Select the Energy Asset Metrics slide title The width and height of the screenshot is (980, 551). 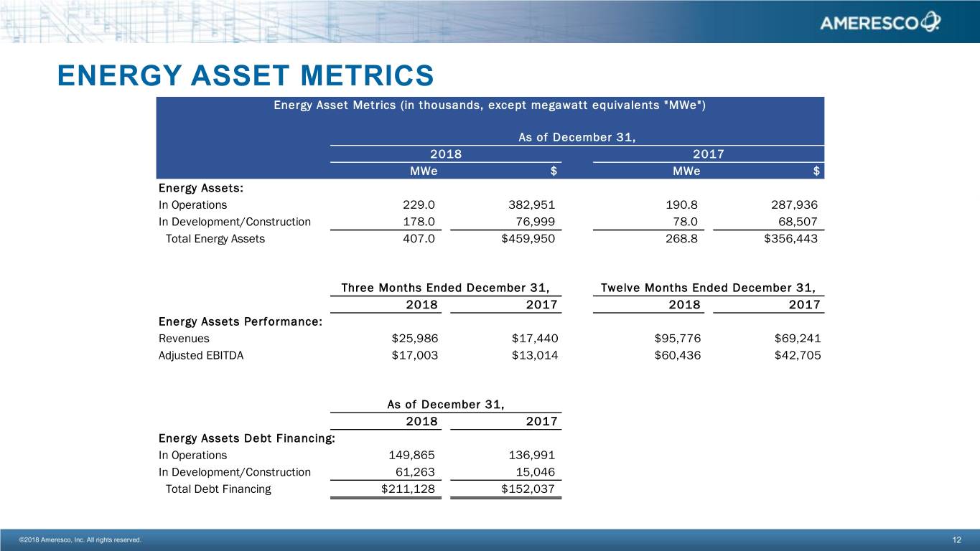tap(246, 75)
